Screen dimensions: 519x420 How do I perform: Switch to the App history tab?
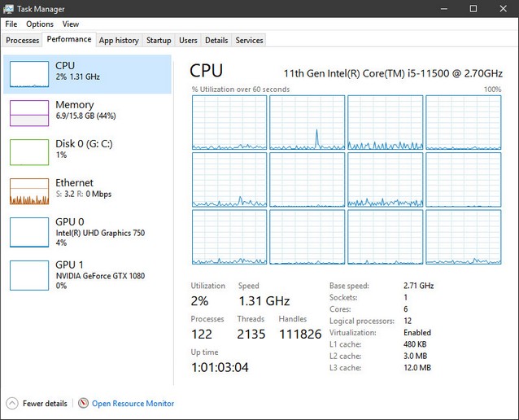pos(119,40)
